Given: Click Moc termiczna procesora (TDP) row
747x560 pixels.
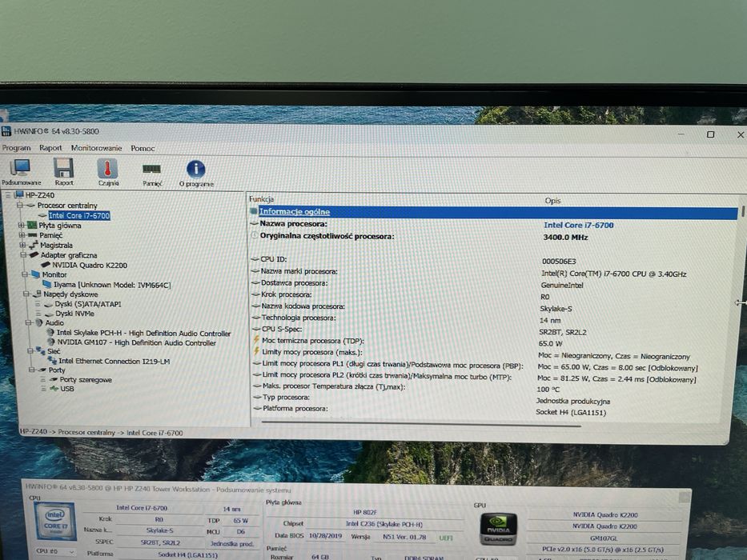Looking at the screenshot, I should 491,342.
